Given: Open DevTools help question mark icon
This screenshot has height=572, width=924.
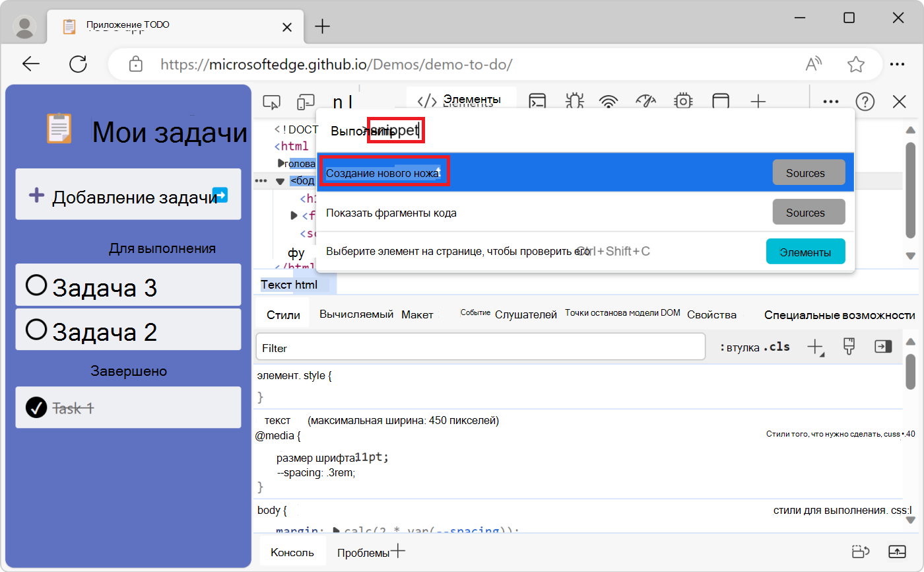Looking at the screenshot, I should tap(865, 102).
